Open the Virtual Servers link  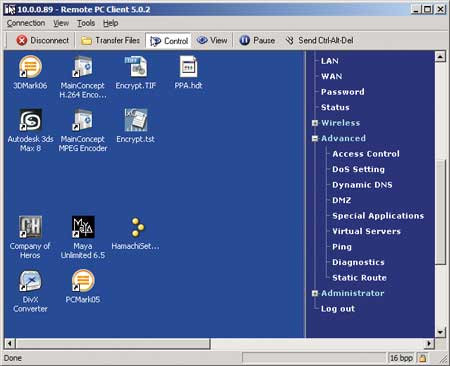(366, 231)
